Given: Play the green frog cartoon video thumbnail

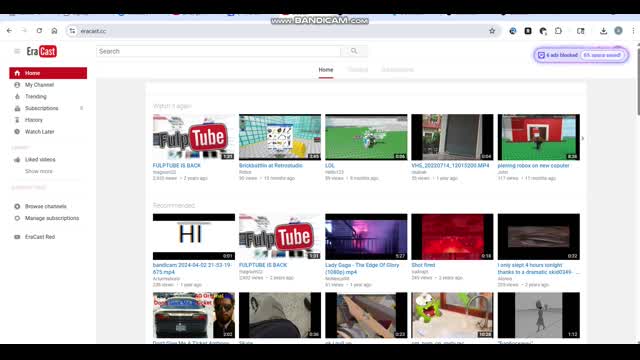Looking at the screenshot, I should pos(452,315).
